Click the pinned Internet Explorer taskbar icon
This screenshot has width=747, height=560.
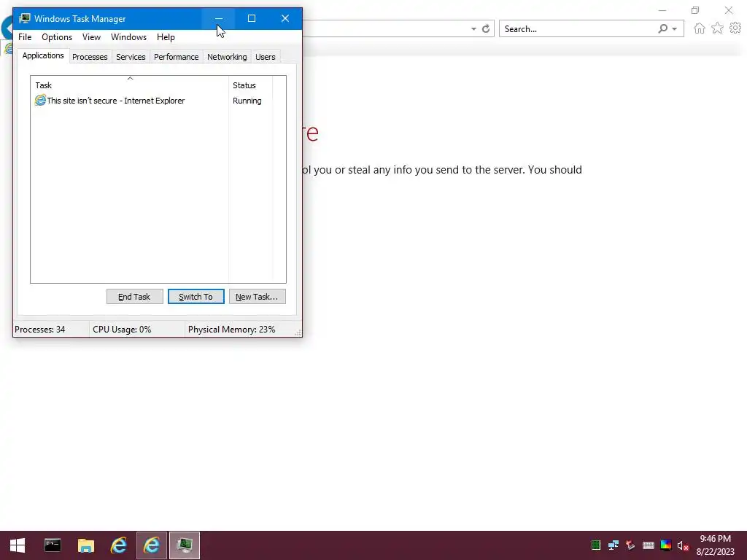click(x=119, y=545)
